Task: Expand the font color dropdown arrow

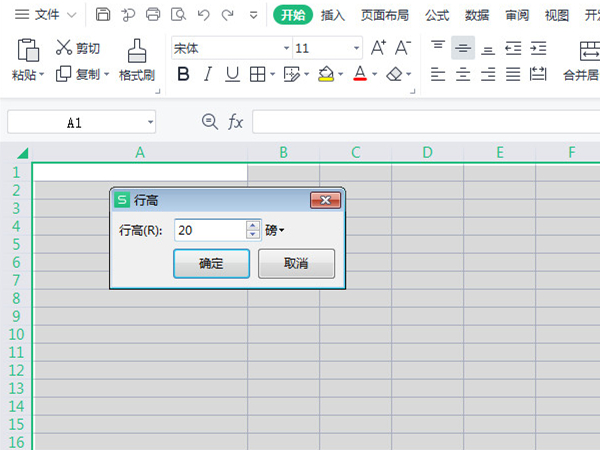Action: (x=375, y=74)
